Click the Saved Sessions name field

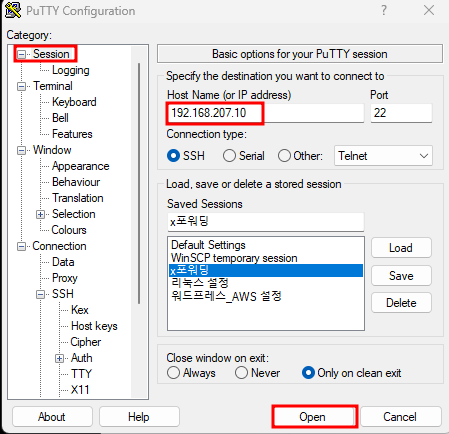(265, 222)
